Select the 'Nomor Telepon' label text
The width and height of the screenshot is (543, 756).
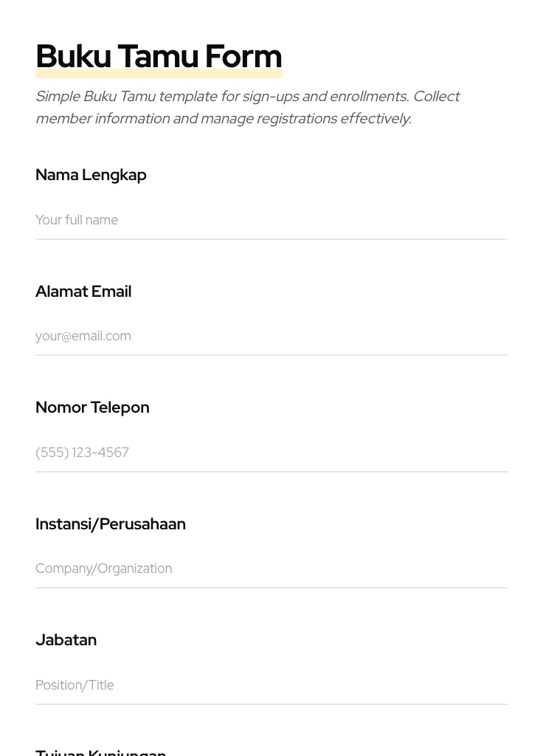[92, 408]
